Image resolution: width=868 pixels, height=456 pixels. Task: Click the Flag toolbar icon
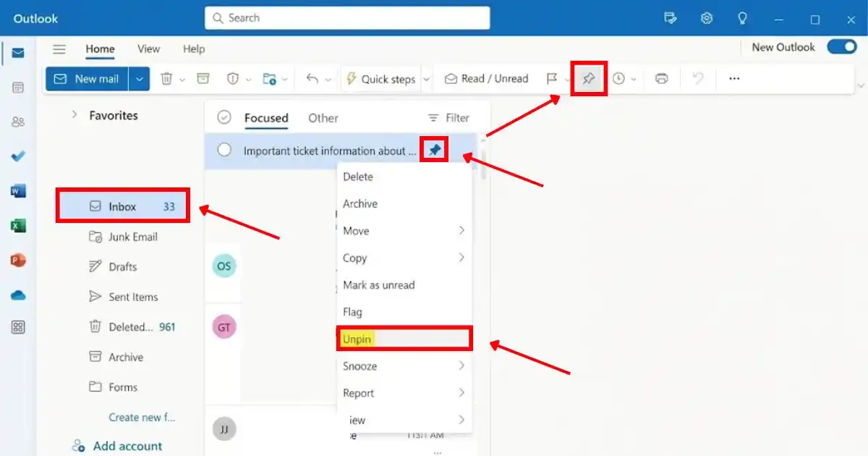tap(552, 79)
